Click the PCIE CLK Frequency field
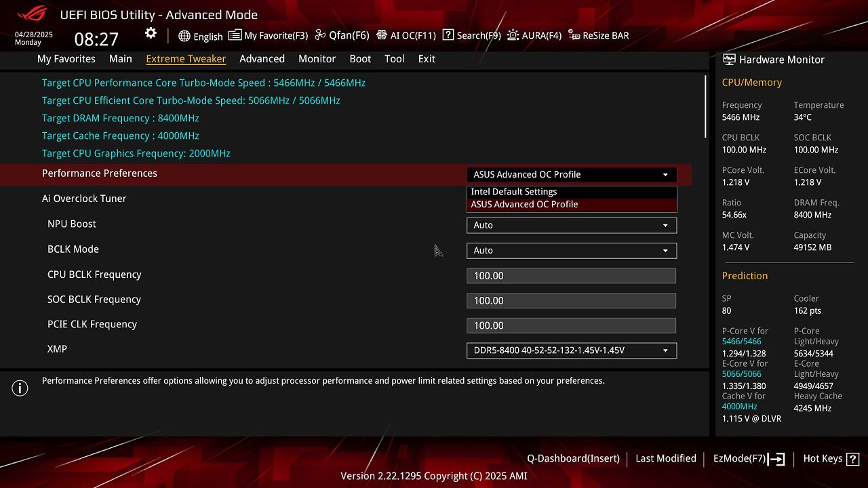The image size is (868, 488). pos(572,325)
